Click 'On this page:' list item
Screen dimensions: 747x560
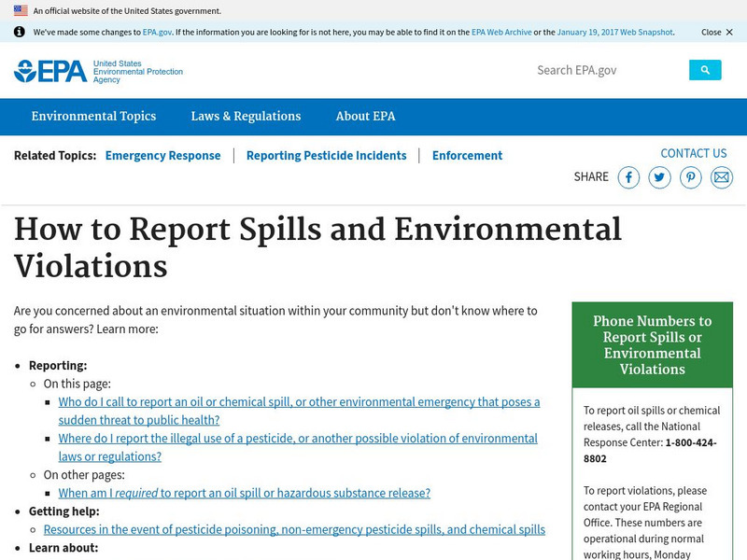point(78,384)
